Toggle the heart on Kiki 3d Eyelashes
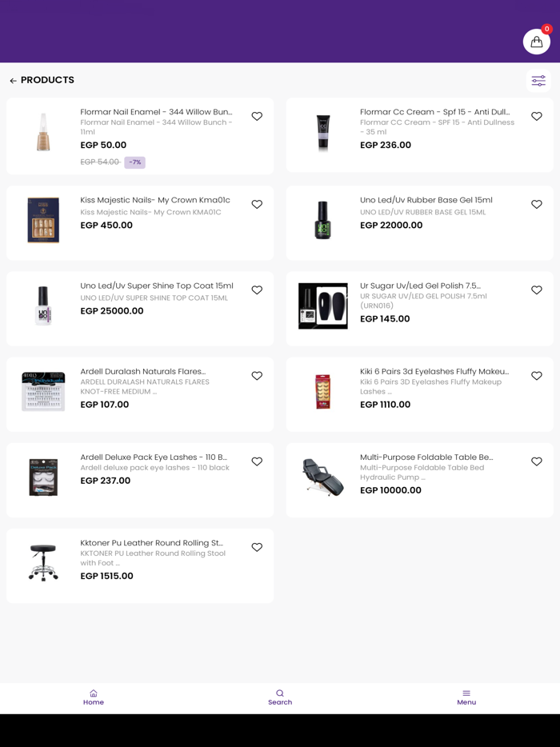Viewport: 560px width, 747px height. (x=537, y=376)
